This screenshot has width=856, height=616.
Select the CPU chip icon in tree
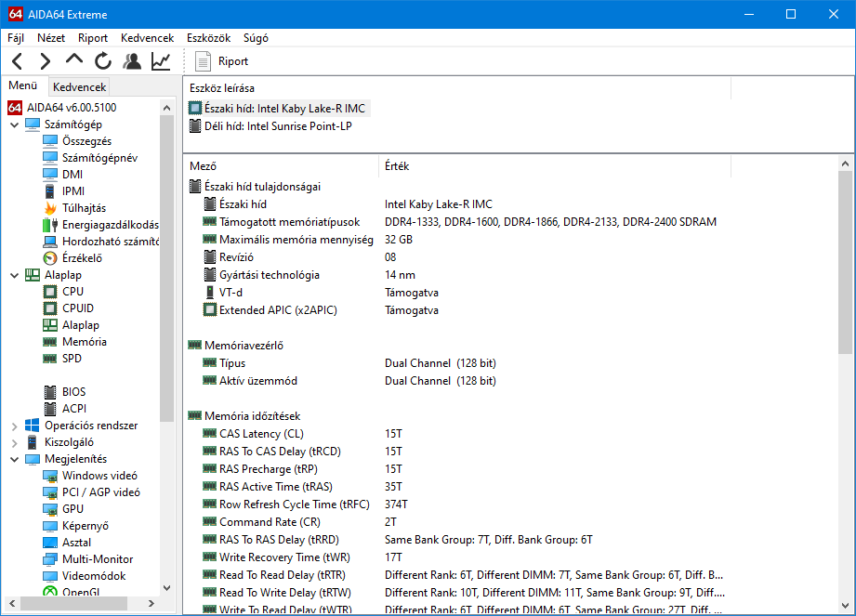49,292
